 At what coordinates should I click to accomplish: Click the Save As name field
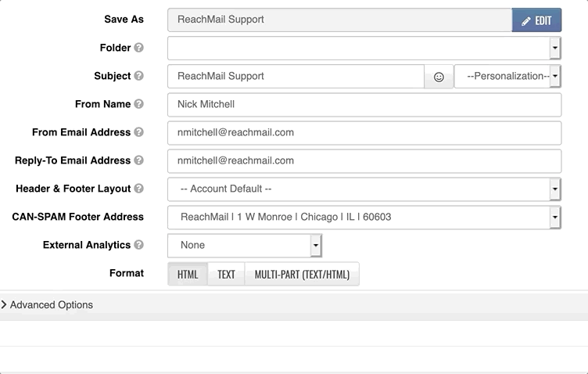pyautogui.click(x=340, y=20)
